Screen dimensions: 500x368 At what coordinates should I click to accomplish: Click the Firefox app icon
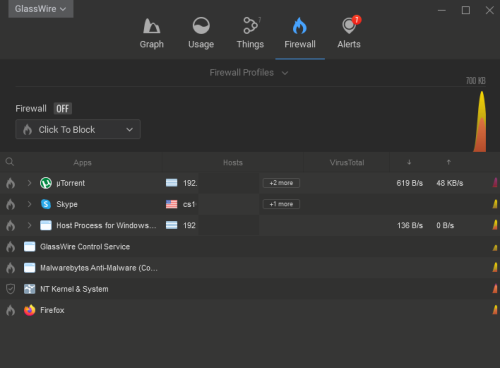[x=30, y=310]
